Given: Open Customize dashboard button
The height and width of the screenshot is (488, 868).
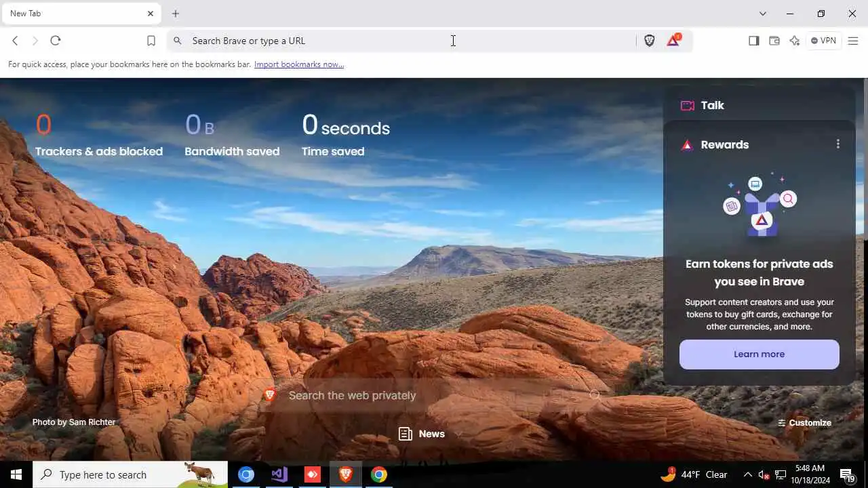Looking at the screenshot, I should pos(804,422).
